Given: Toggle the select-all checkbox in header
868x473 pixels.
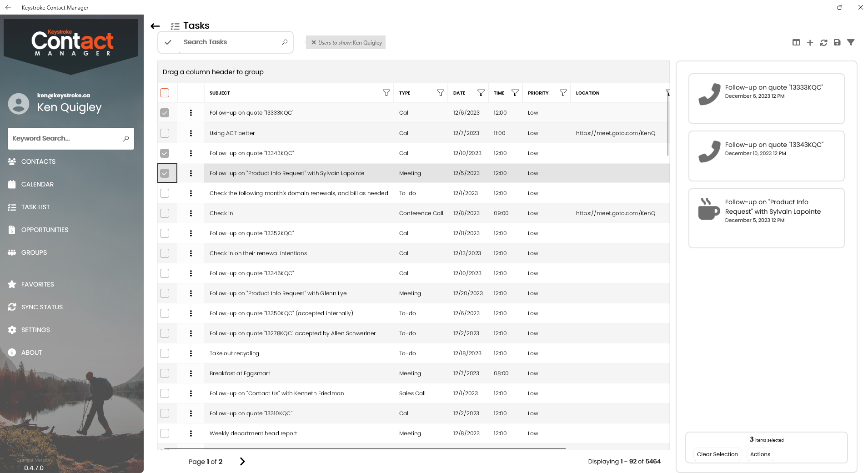Looking at the screenshot, I should (x=165, y=93).
